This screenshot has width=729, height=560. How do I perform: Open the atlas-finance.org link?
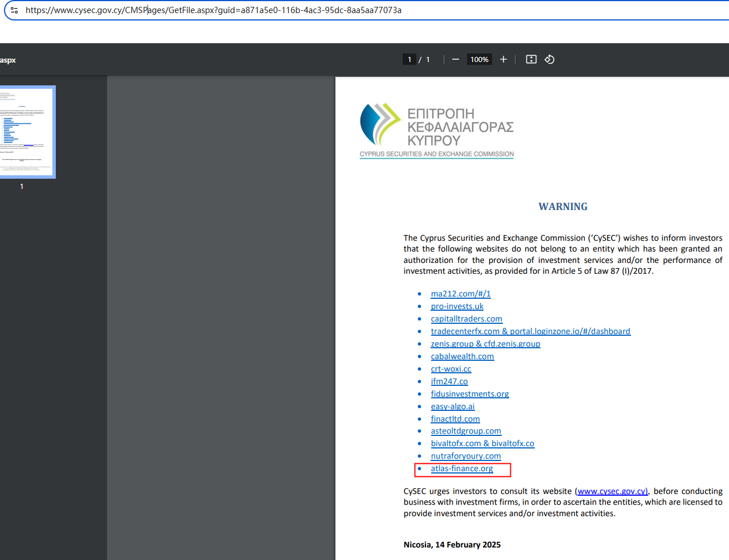[462, 468]
